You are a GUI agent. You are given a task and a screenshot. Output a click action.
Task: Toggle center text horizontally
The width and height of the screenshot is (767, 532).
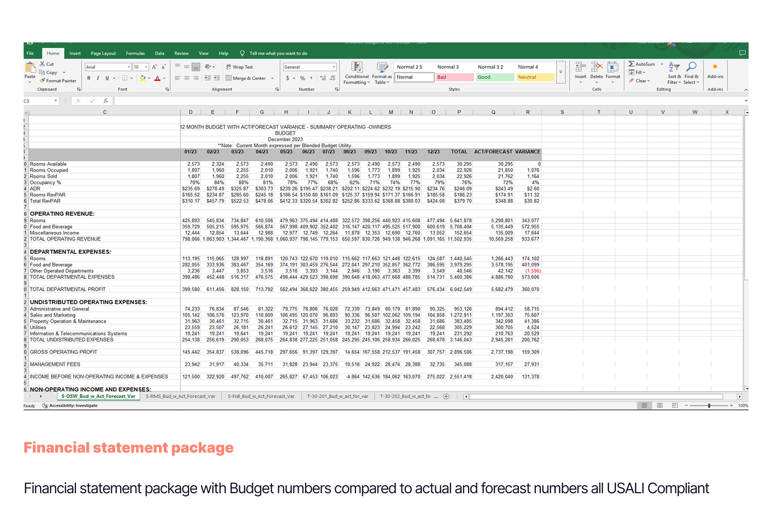pos(187,78)
